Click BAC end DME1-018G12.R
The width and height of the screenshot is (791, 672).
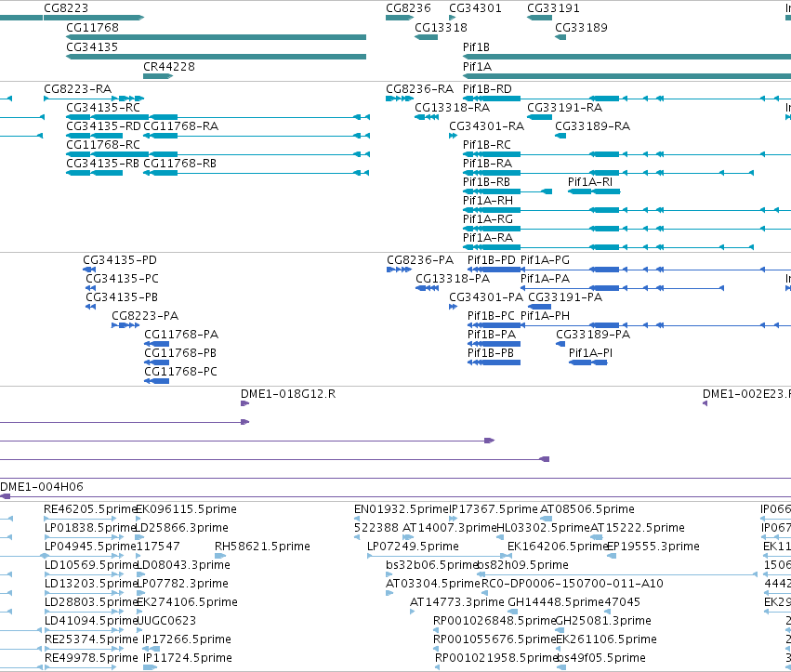tap(288, 394)
